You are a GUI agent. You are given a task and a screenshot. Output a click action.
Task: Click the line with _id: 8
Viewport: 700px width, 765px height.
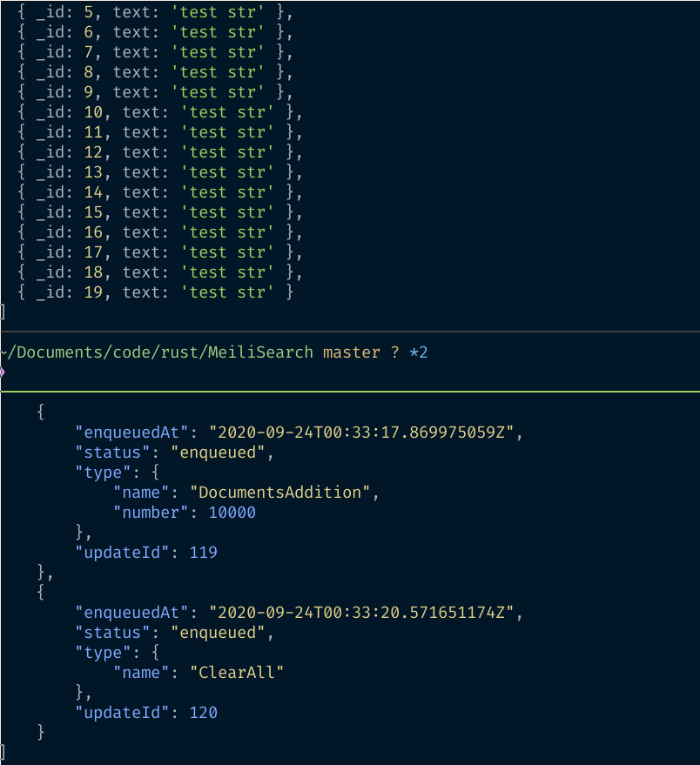point(155,72)
